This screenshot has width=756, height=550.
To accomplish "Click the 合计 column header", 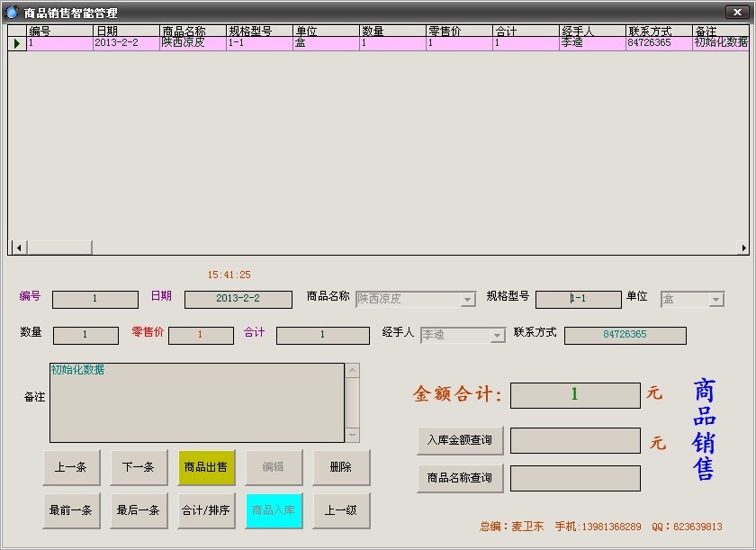I will point(526,31).
